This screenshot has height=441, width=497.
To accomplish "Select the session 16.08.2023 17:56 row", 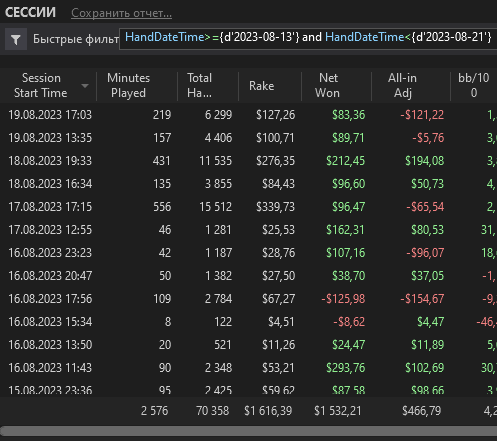I will pyautogui.click(x=248, y=299).
